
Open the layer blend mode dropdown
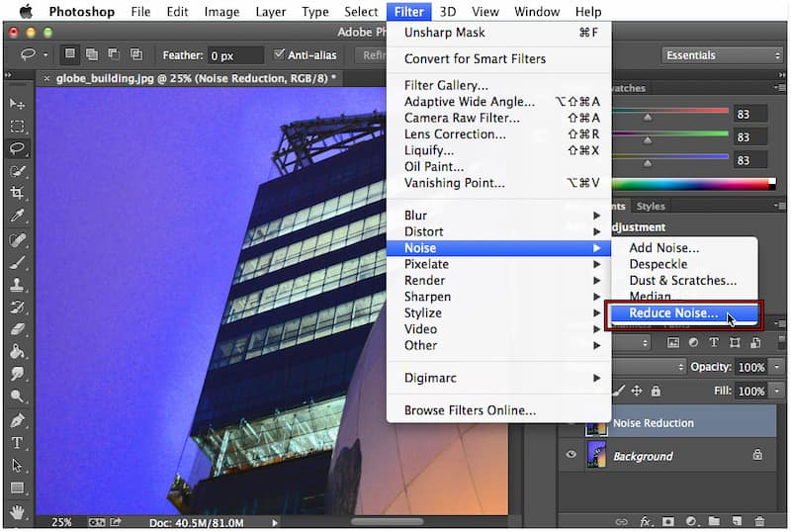click(x=650, y=367)
